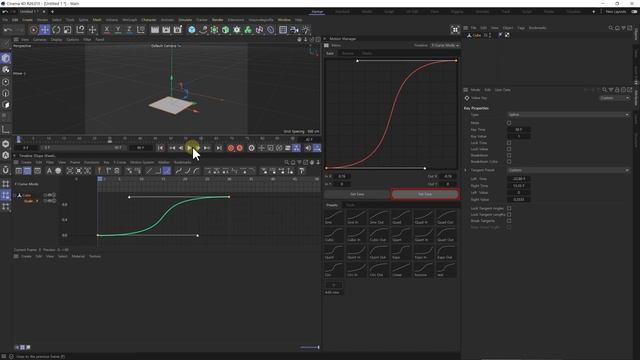
Task: Toggle the X axis lock icon
Action: pyautogui.click(x=107, y=29)
